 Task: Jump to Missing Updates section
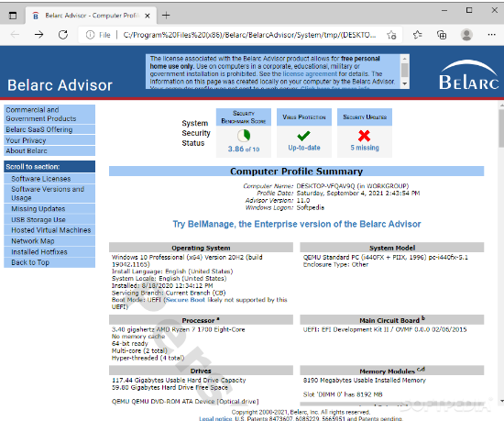click(49, 209)
